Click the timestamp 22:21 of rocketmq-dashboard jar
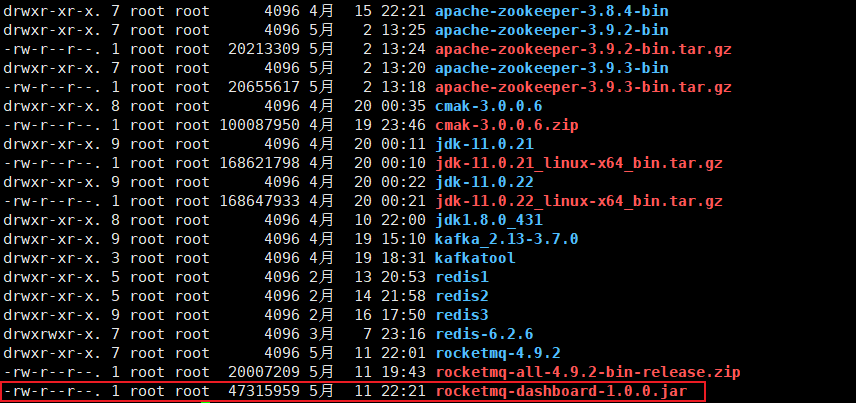The height and width of the screenshot is (403, 856). tap(403, 391)
